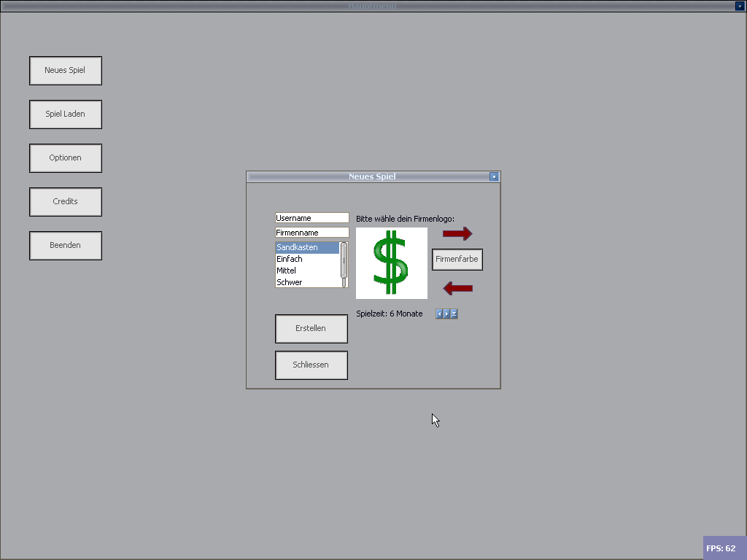The width and height of the screenshot is (747, 560).
Task: Pick Mittel difficulty from the list
Action: (x=306, y=271)
